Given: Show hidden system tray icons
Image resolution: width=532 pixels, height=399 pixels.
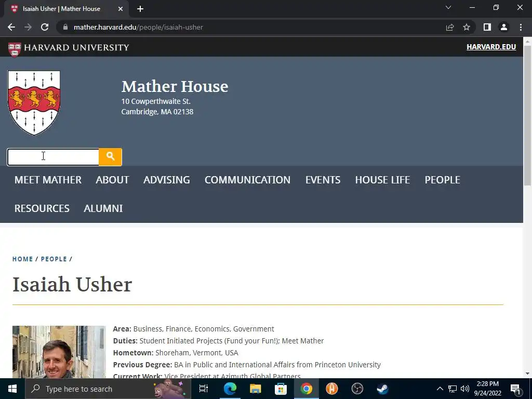Looking at the screenshot, I should [440, 389].
